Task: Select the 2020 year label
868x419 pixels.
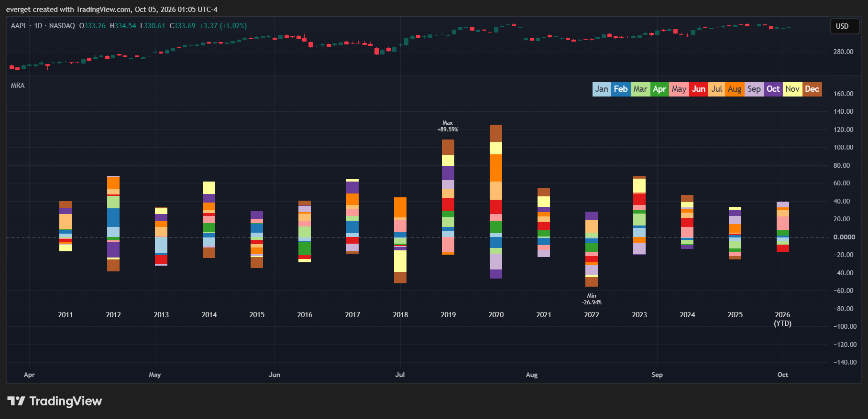Action: click(496, 315)
